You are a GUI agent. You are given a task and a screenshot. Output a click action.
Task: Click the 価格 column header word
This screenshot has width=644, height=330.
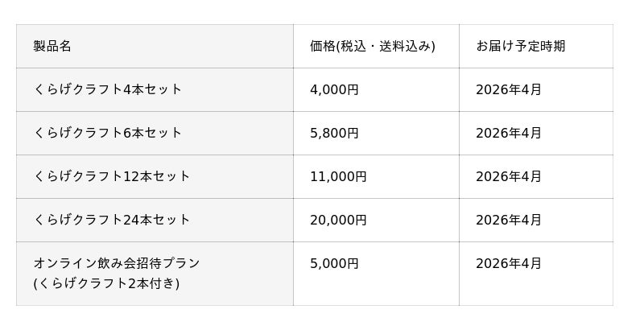(x=322, y=46)
